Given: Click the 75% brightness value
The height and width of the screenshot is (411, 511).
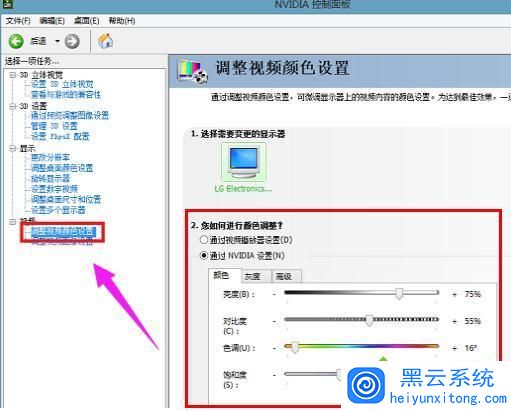Looking at the screenshot, I should [473, 294].
